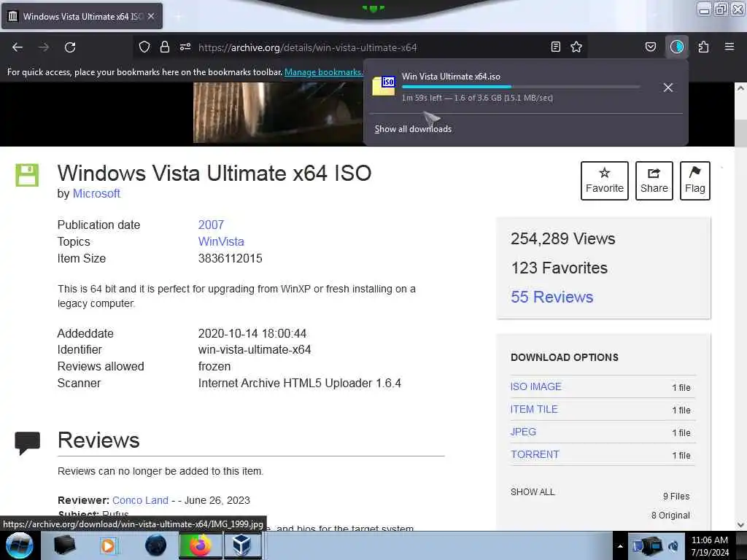Click the item preview image thumbnail
The width and height of the screenshot is (747, 560).
(x=278, y=112)
